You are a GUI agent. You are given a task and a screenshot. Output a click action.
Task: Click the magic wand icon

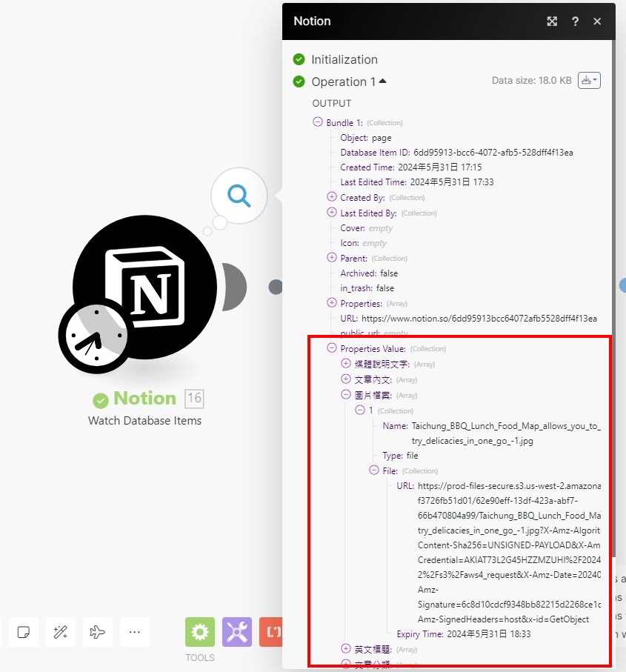tap(60, 632)
